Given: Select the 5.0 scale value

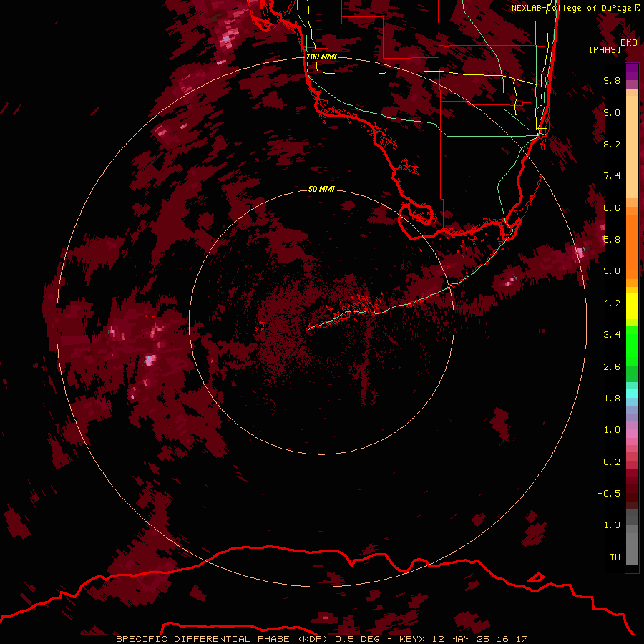Looking at the screenshot, I should pyautogui.click(x=612, y=271).
